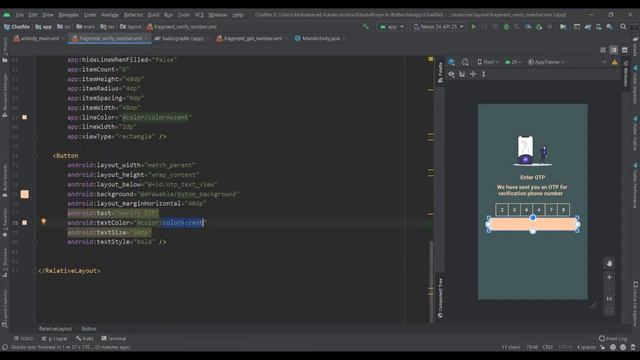Click the orange drawable gutter preview
The width and height of the screenshot is (640, 360).
(24, 194)
